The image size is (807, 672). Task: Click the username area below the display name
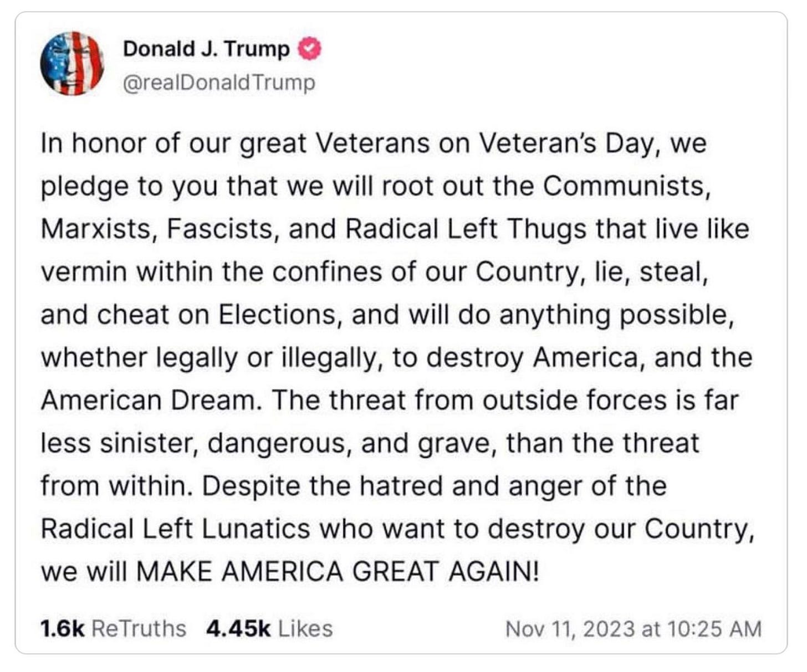pyautogui.click(x=219, y=82)
